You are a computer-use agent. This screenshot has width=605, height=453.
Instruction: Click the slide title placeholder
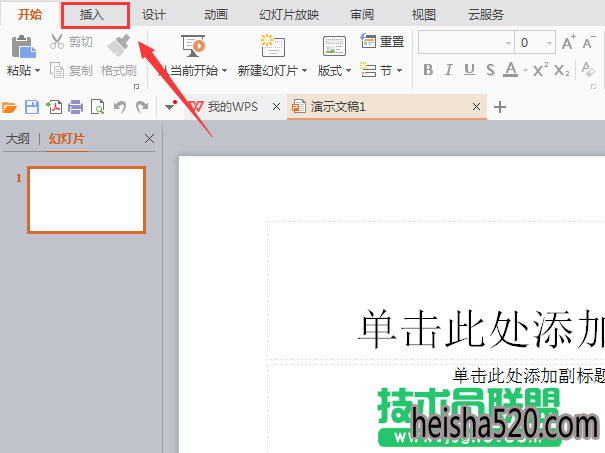[x=436, y=290]
